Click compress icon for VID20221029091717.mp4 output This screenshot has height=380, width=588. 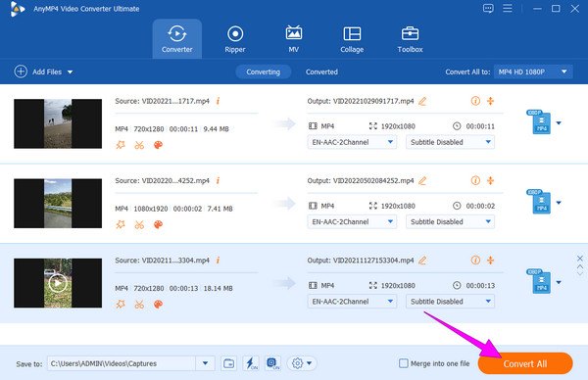[x=491, y=101]
